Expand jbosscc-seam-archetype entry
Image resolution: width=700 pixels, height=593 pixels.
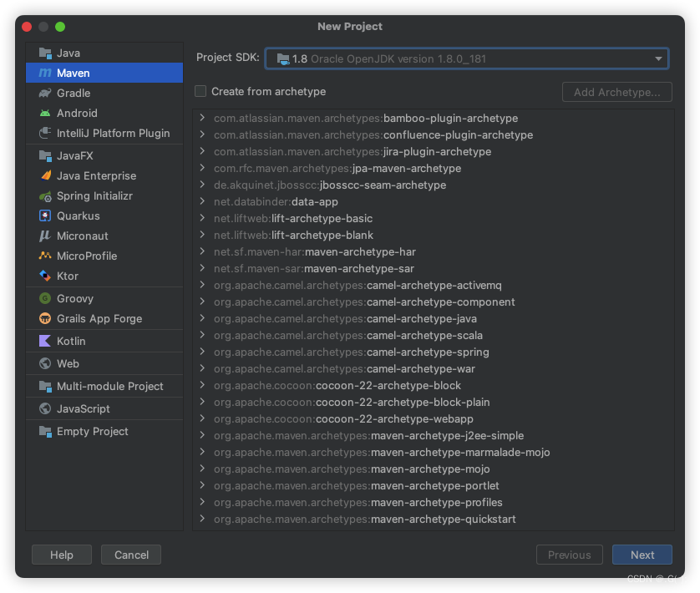tap(202, 185)
